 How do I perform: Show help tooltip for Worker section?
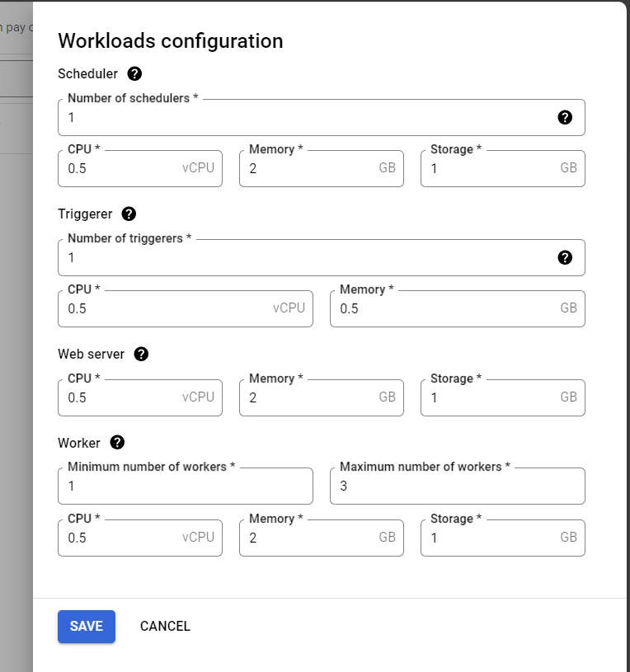point(117,443)
